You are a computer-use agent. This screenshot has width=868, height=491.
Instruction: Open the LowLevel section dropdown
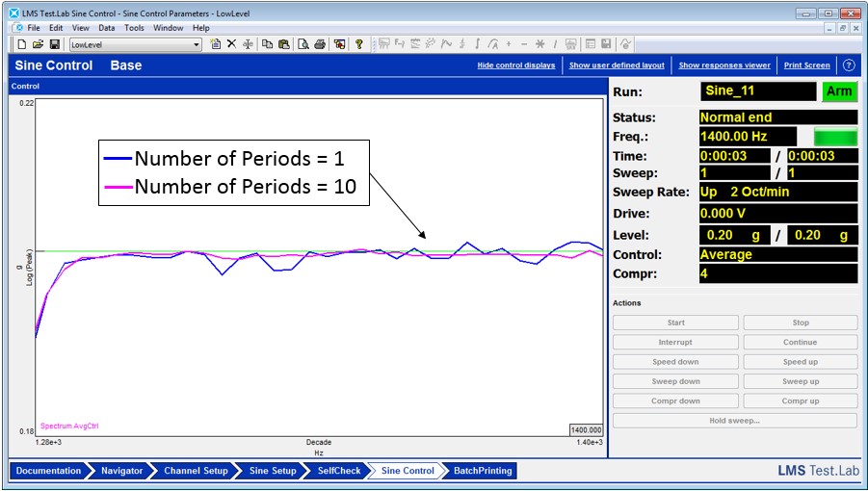coord(197,44)
